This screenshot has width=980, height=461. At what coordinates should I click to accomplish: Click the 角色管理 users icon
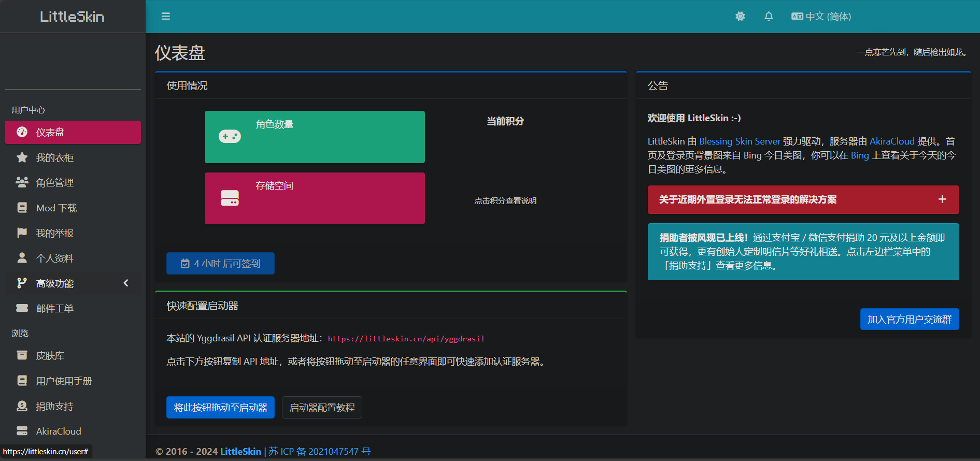[22, 182]
